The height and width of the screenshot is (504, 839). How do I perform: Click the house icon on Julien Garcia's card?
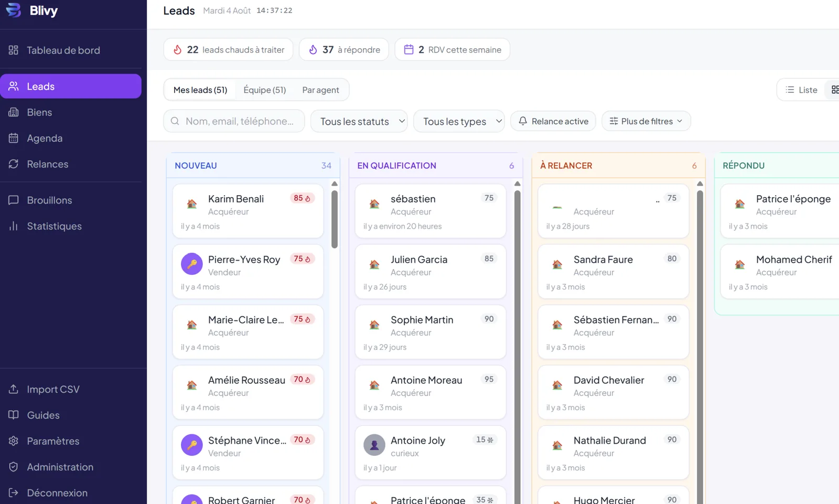pyautogui.click(x=374, y=264)
